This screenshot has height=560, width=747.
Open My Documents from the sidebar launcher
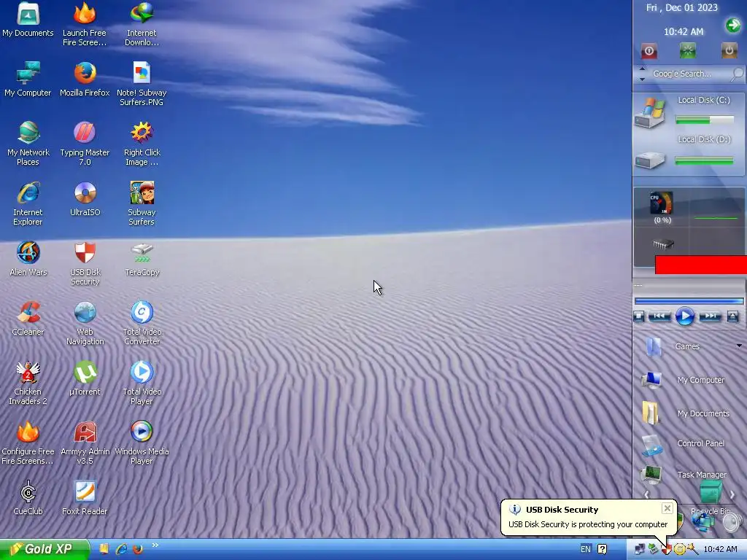[685, 413]
